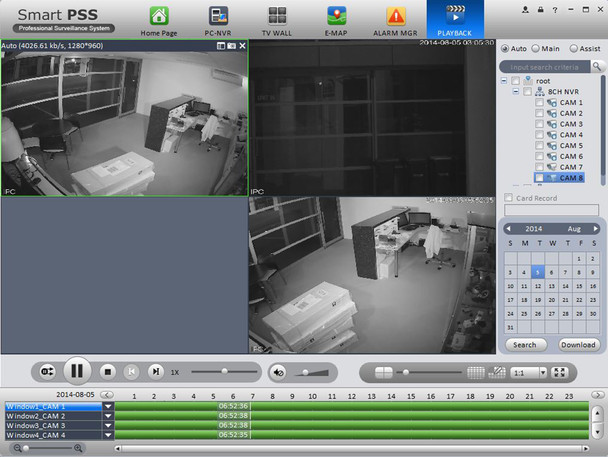Select CAM 5 in the device tree

pos(571,146)
